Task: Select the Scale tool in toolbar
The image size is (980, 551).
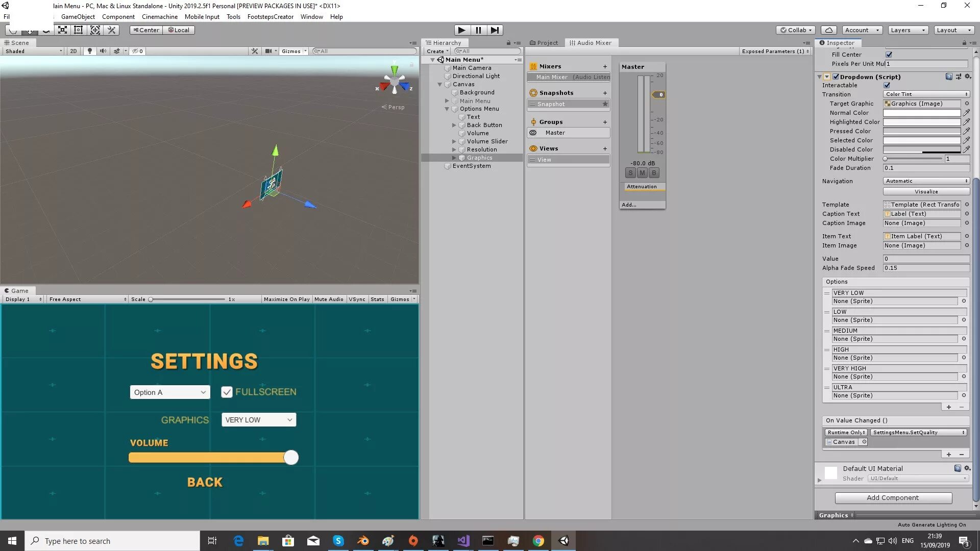Action: pyautogui.click(x=62, y=30)
